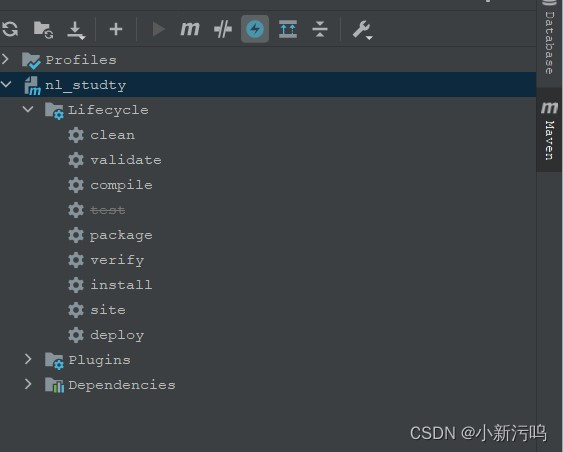Click the Lifecycle folder icon

pyautogui.click(x=54, y=111)
